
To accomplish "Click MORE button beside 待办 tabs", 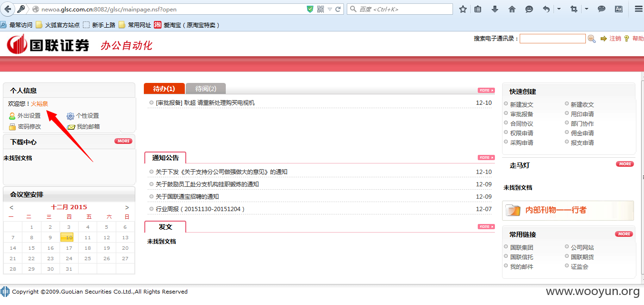I will coord(486,90).
